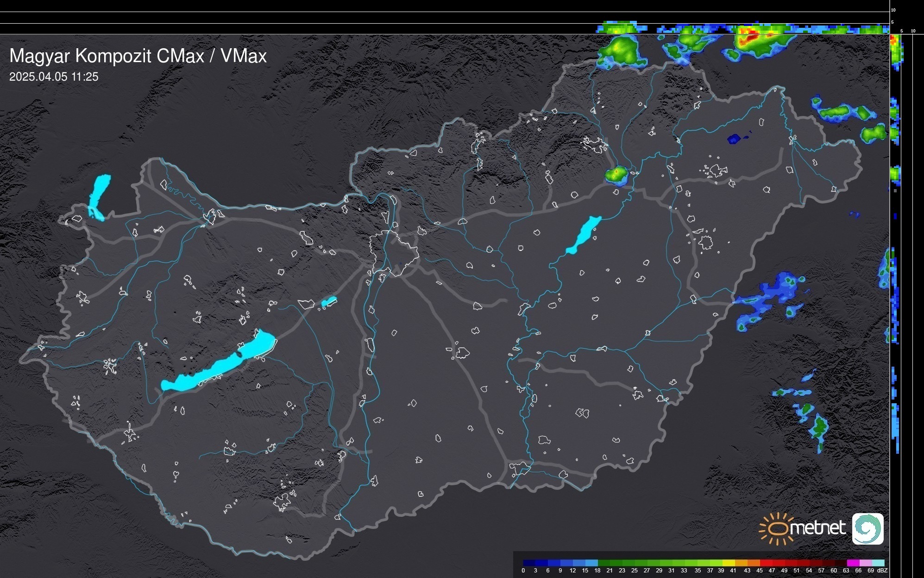Click the green radar echo inside northeast Hungary
This screenshot has width=924, height=578.
(x=617, y=175)
